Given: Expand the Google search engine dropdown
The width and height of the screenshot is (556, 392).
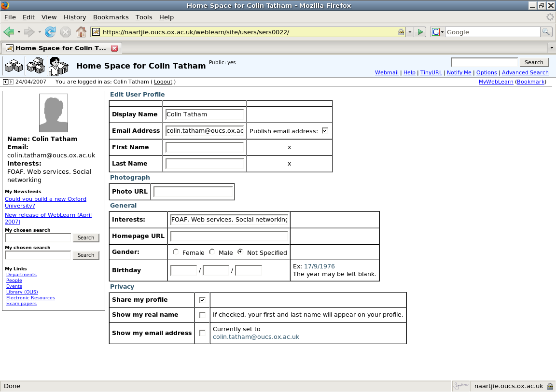Looking at the screenshot, I should [x=438, y=32].
